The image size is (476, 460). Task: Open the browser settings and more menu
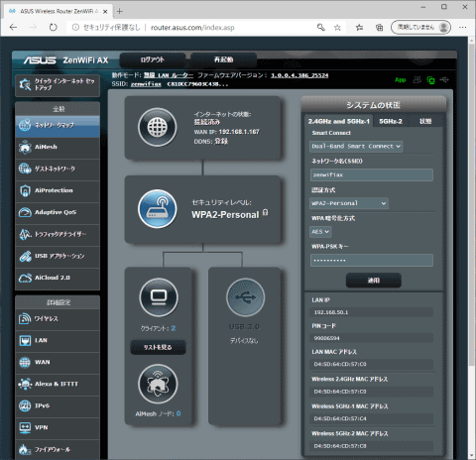tap(462, 28)
